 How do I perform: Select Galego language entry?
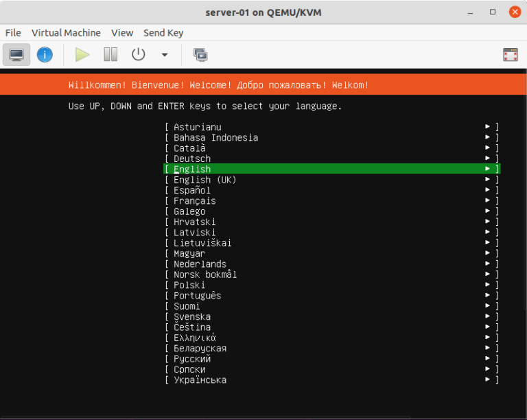331,211
